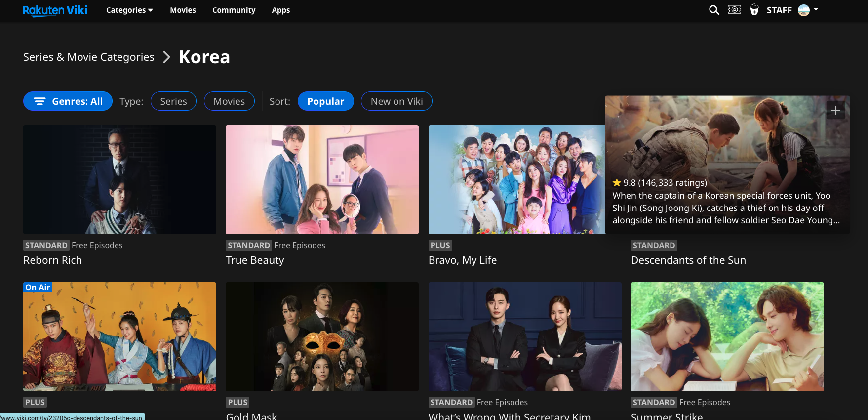Expand the Categories dropdown menu
Viewport: 868px width, 420px height.
[129, 10]
